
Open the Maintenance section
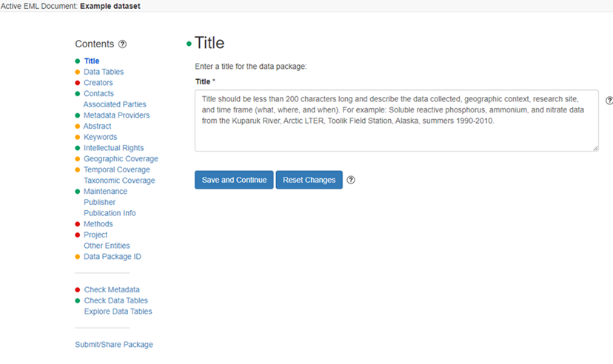[106, 192]
